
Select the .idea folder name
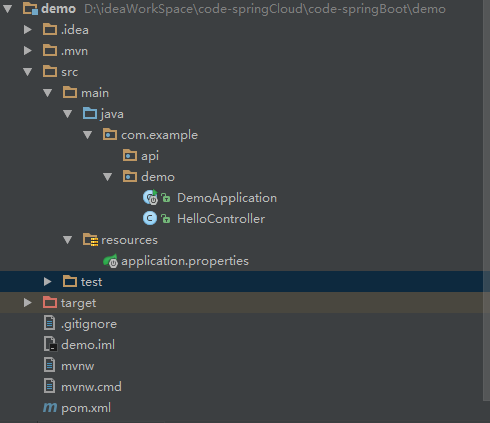click(x=75, y=30)
